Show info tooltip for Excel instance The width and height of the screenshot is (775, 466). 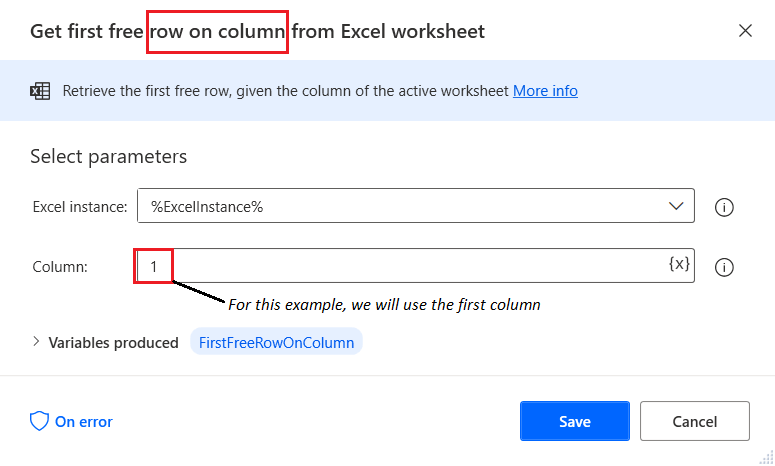click(724, 207)
